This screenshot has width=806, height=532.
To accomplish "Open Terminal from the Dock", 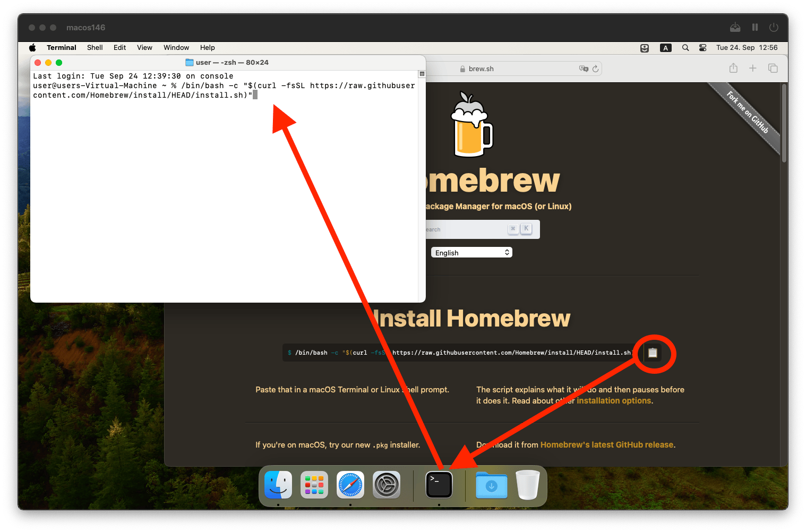I will pos(439,485).
